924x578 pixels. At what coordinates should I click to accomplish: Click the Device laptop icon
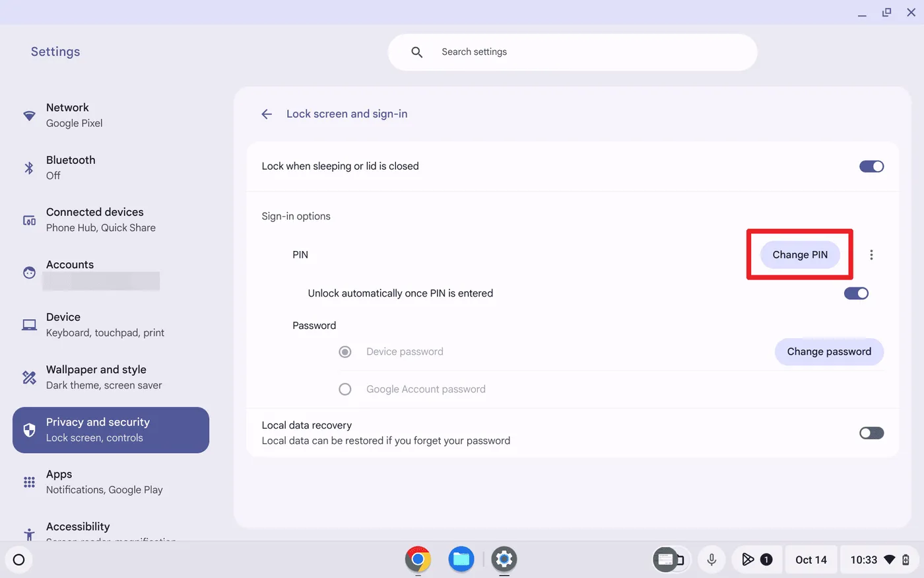[x=29, y=325]
